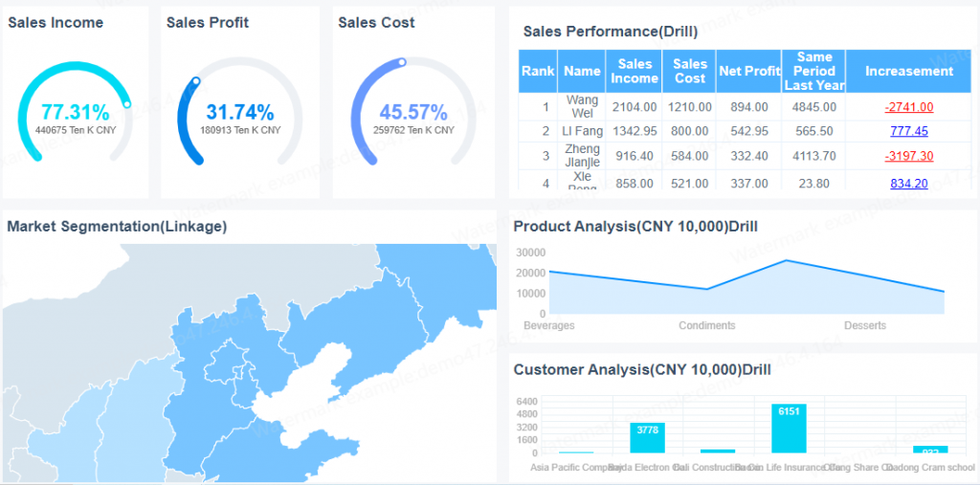
Task: Open the -3197.30 increasement link
Action: coord(909,156)
